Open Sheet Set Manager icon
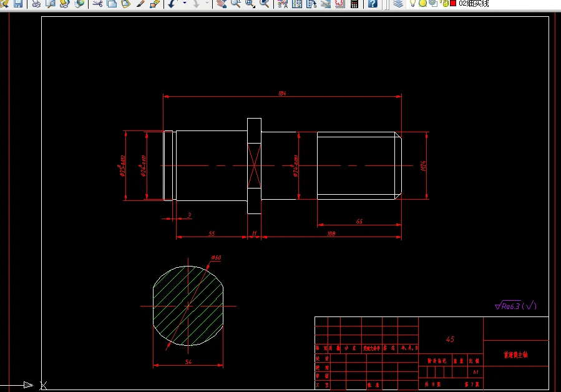This screenshot has height=392, width=561. coord(325,4)
